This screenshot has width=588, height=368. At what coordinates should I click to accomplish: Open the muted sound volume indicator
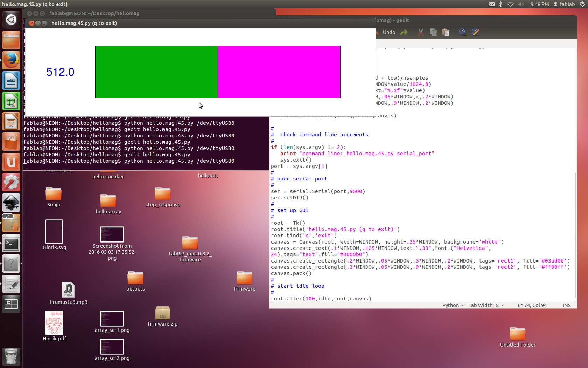pyautogui.click(x=521, y=4)
